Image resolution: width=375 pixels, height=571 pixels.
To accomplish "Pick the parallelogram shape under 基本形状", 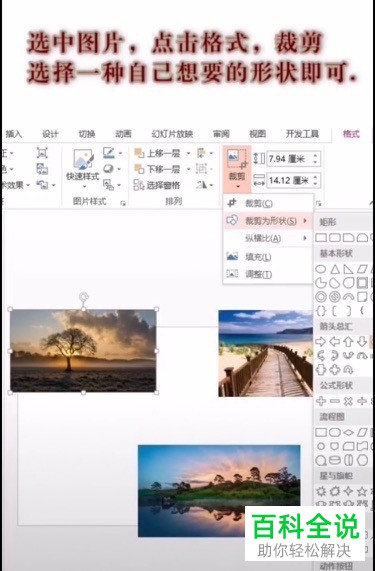I will click(x=362, y=269).
